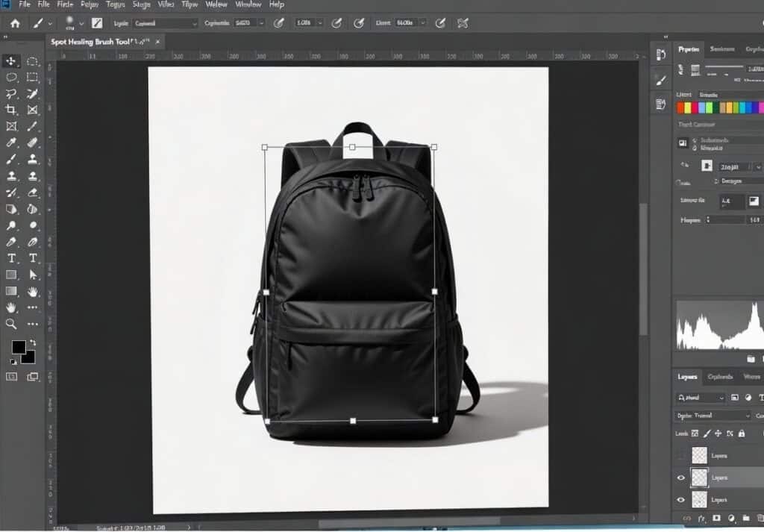This screenshot has height=532, width=764.
Task: Hide the middle layer using its eye icon
Action: point(681,477)
